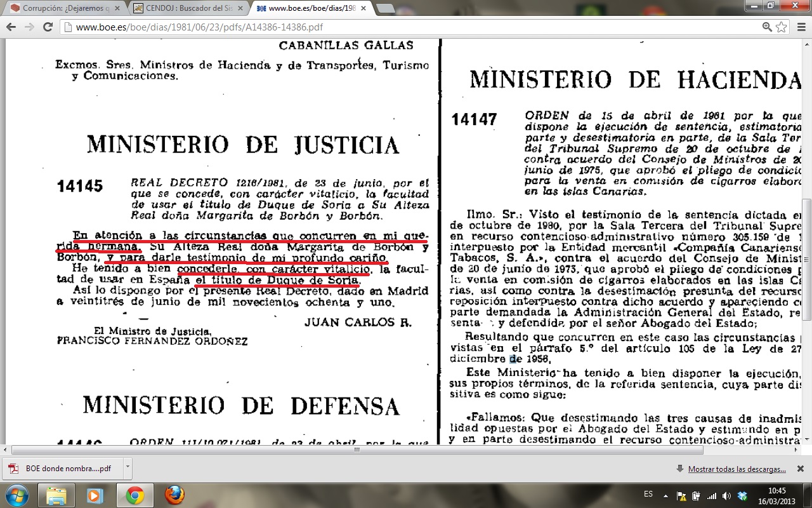Bookmark this page with the star icon
Image resolution: width=812 pixels, height=508 pixels.
coord(782,27)
